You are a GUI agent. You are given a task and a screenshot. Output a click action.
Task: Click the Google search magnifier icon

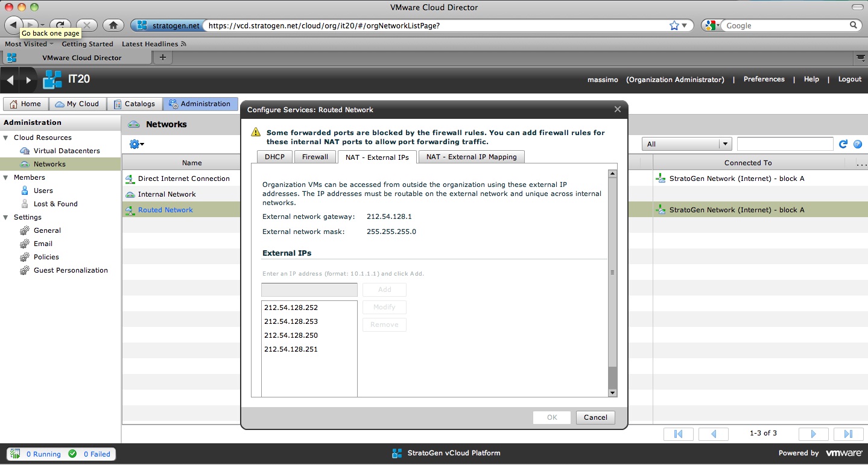(854, 25)
